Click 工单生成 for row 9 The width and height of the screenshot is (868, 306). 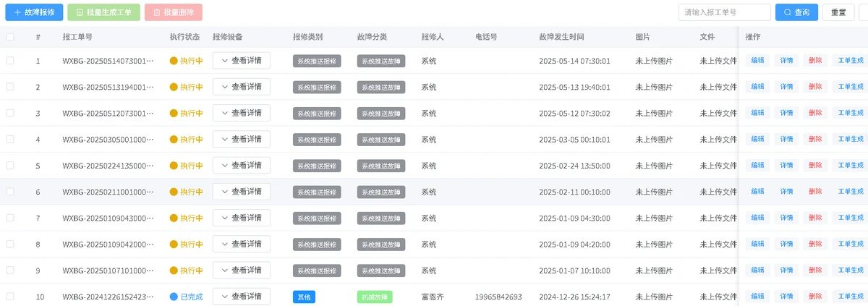pyautogui.click(x=851, y=270)
